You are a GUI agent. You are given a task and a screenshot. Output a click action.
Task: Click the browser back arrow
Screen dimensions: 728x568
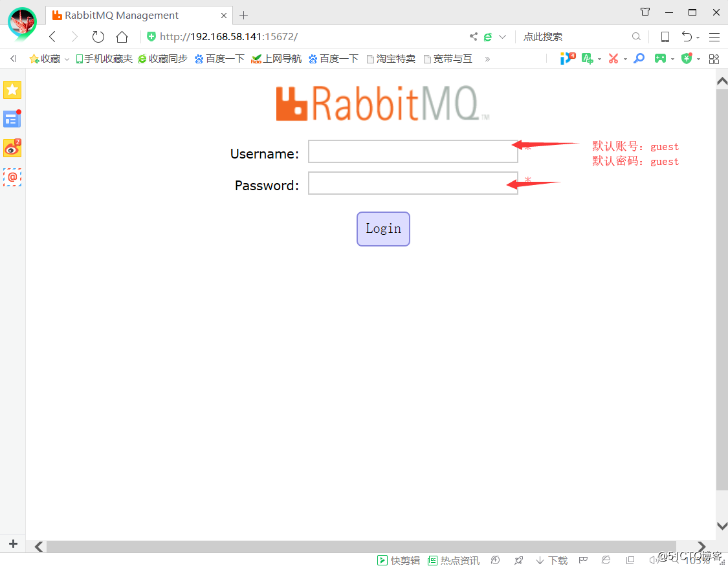pyautogui.click(x=52, y=37)
